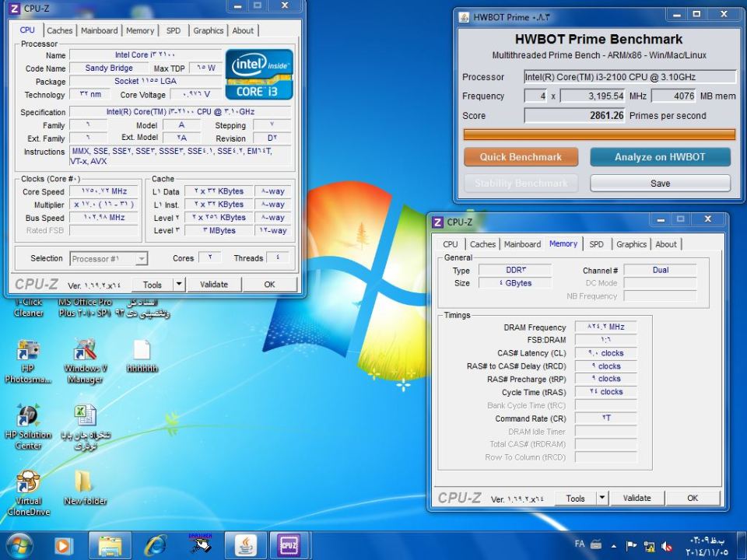Screen dimensions: 747x560
Task: Open SPD tab in bottom-right CPU-Z
Action: tap(597, 244)
